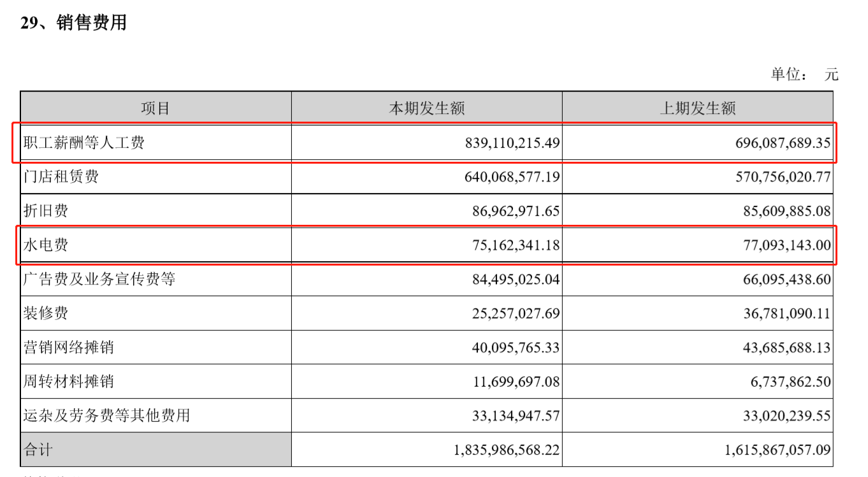Click the 项目 column header

(156, 108)
